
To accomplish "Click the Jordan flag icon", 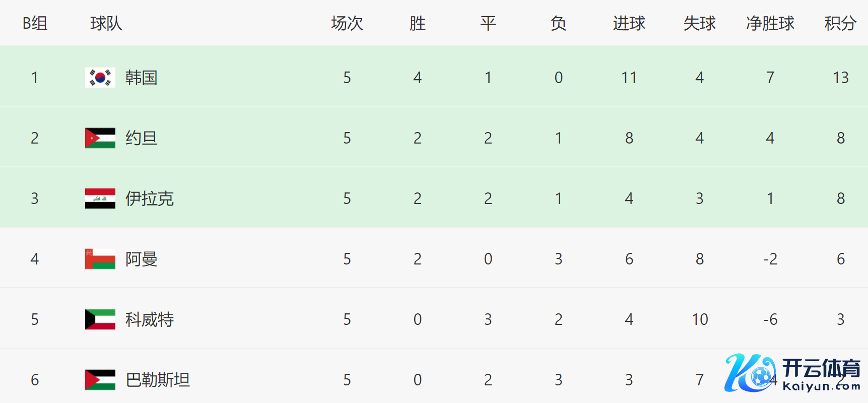I will tap(100, 138).
